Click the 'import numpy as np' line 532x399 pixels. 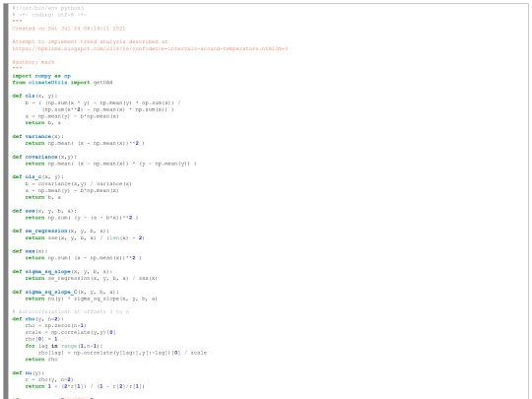(x=41, y=76)
